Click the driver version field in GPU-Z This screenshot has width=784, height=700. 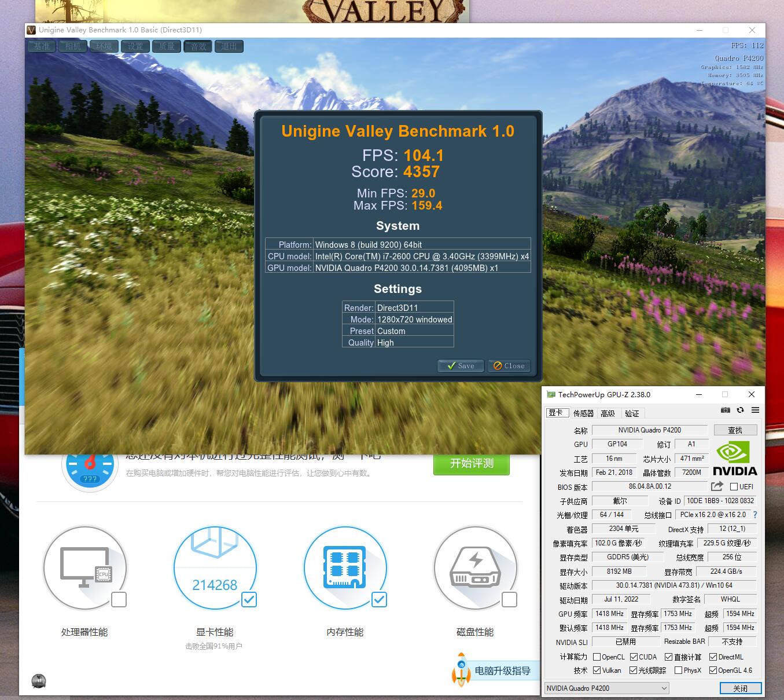tap(674, 585)
